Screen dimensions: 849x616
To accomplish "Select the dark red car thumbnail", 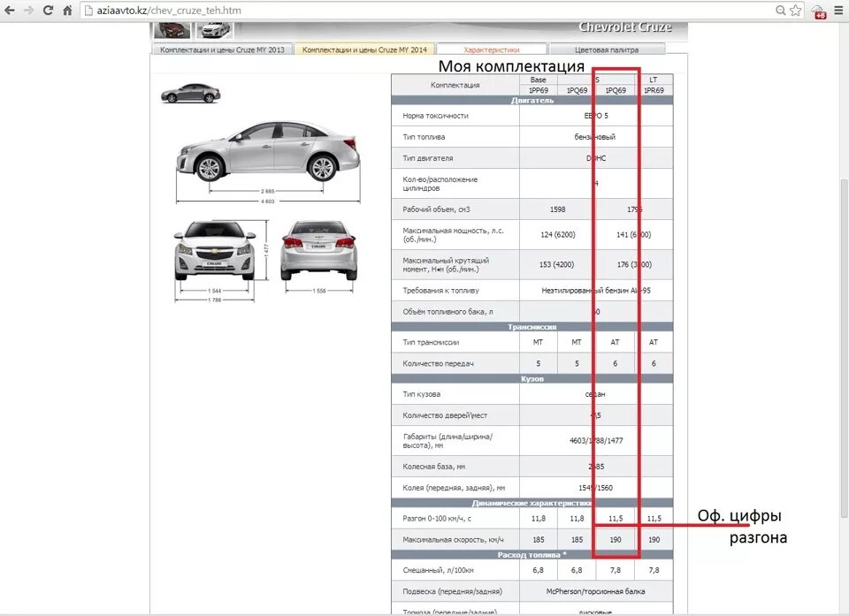I will [172, 30].
